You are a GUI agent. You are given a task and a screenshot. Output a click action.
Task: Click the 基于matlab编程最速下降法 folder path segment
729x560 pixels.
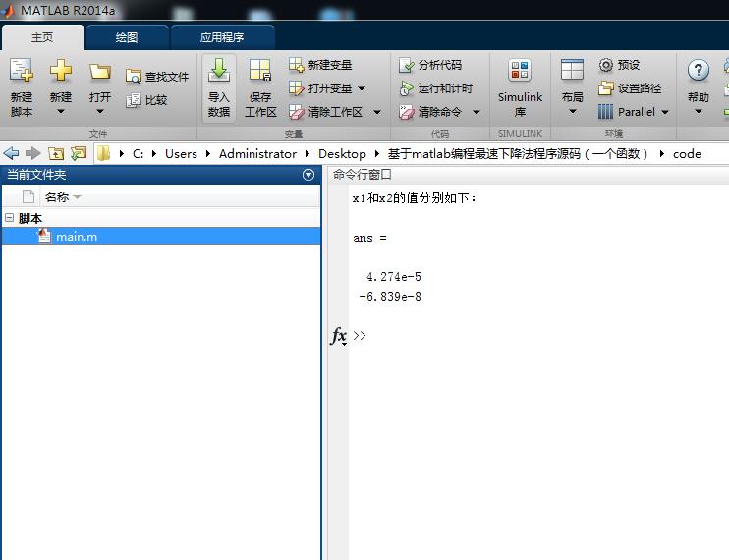518,154
